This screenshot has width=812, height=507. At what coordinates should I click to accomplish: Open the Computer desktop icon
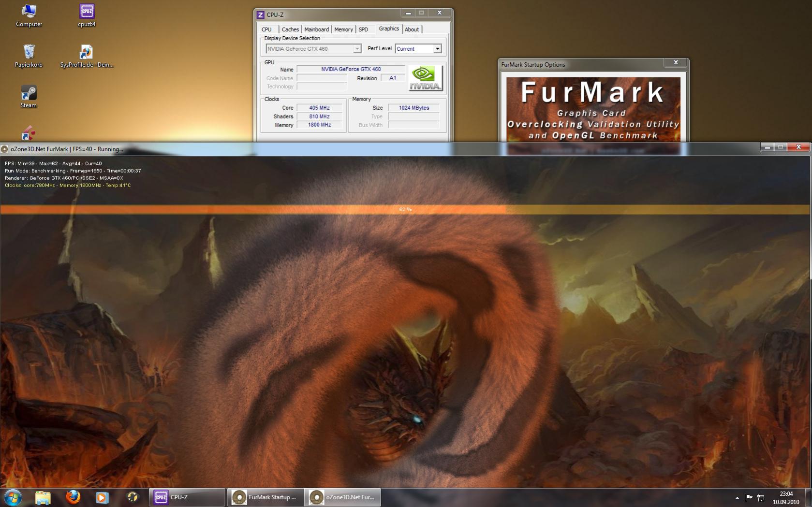[x=29, y=15]
